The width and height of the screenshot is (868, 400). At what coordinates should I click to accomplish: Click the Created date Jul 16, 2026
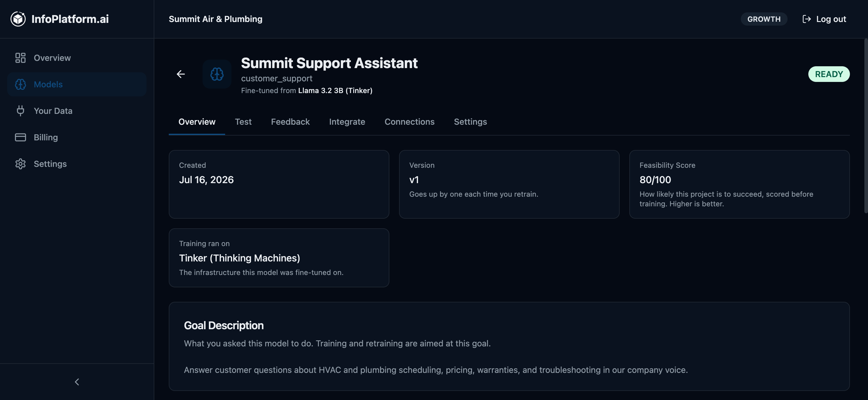[206, 180]
